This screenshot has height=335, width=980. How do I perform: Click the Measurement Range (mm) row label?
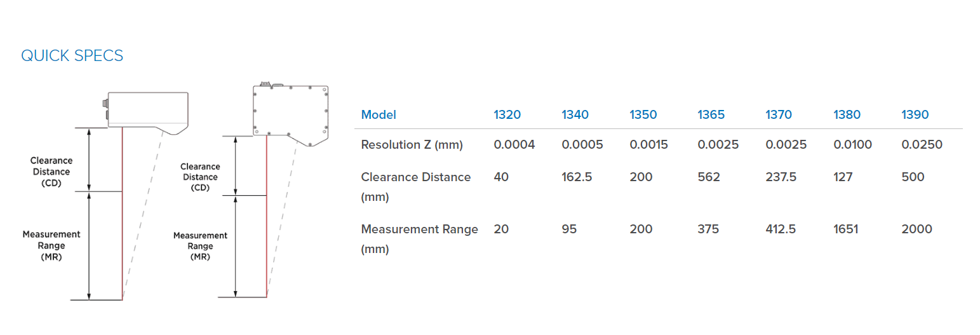point(419,239)
